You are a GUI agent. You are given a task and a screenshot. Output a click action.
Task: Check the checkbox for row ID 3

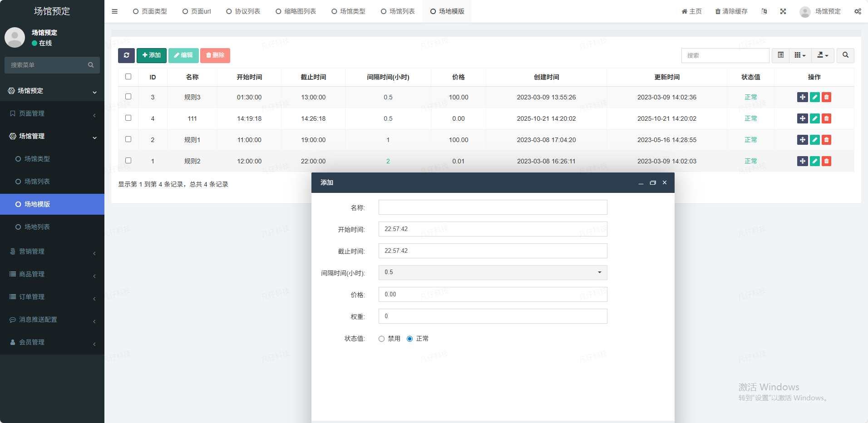128,97
